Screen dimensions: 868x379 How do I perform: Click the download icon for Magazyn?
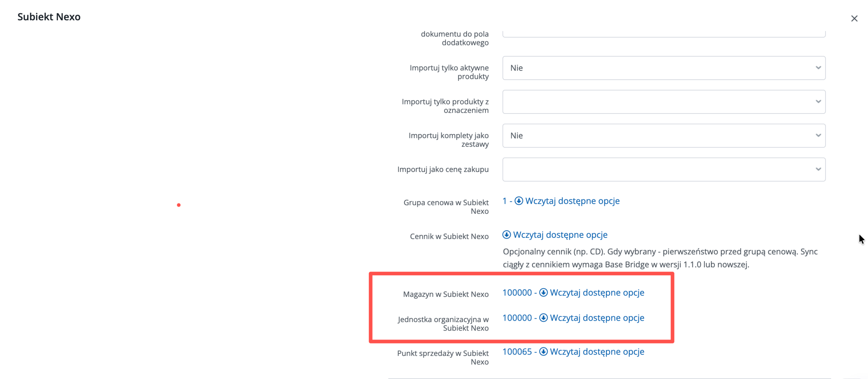543,293
